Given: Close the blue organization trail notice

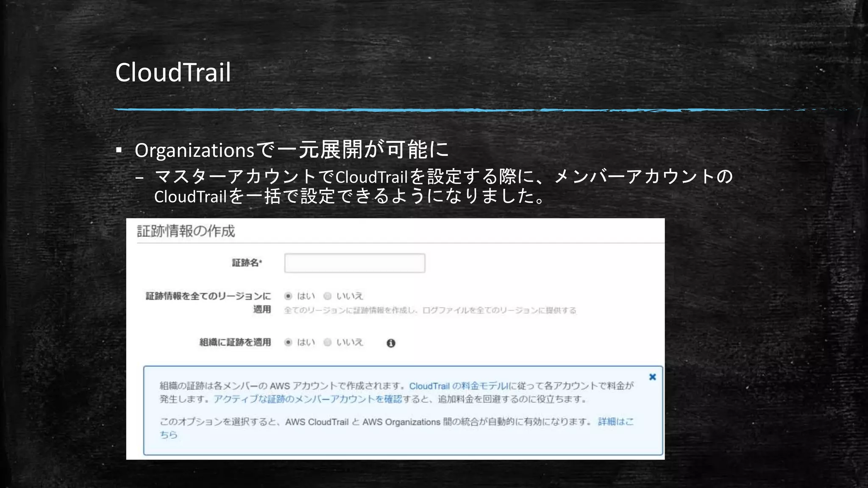Looking at the screenshot, I should coord(653,377).
